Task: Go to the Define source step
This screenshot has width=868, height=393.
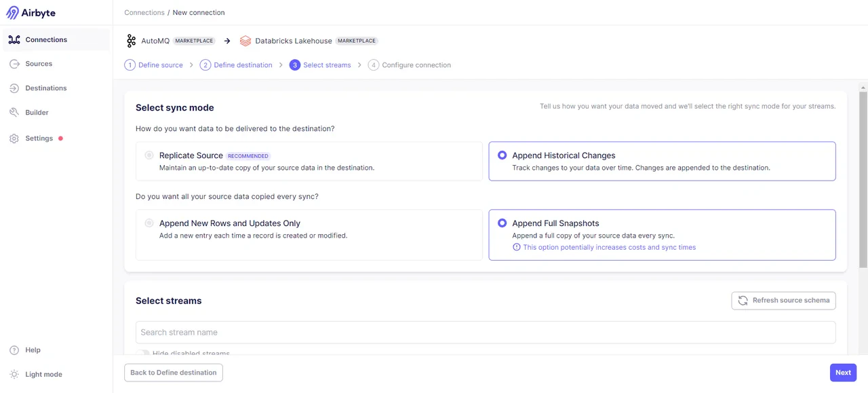Action: 160,64
